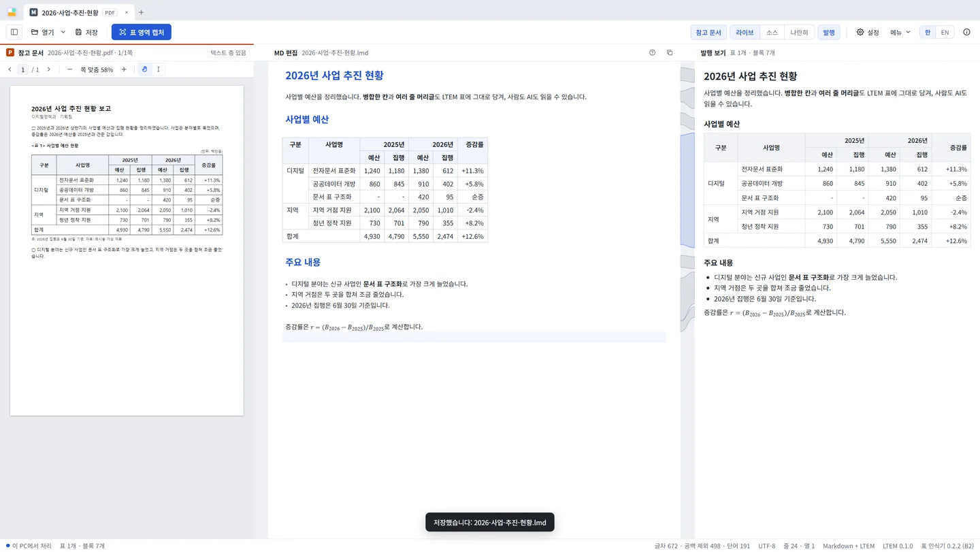The height and width of the screenshot is (552, 980).
Task: Open a new tab with the plus icon
Action: [141, 12]
